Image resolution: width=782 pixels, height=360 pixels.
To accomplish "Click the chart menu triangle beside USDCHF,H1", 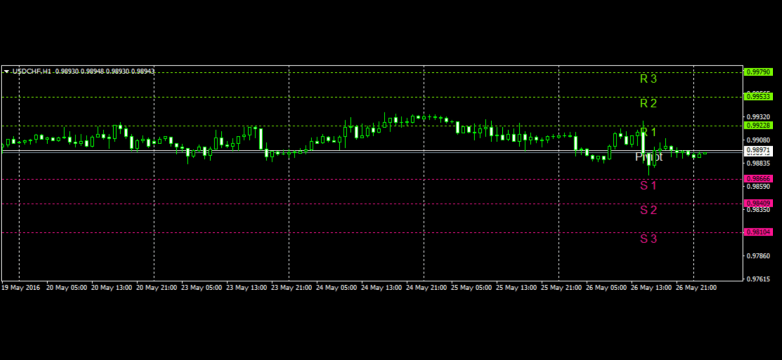I will tap(6, 72).
